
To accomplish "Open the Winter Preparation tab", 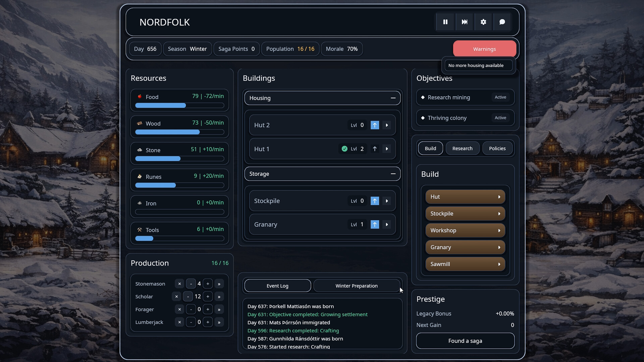I will [357, 286].
